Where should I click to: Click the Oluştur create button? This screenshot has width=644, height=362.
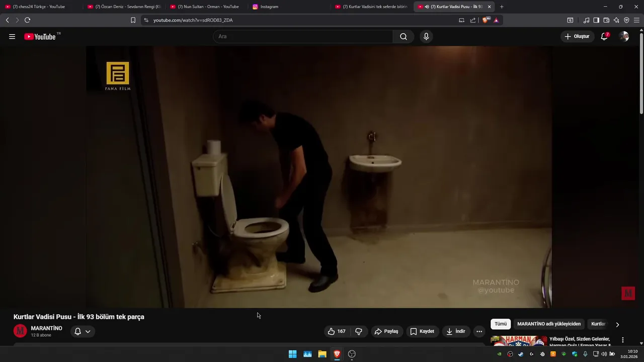pyautogui.click(x=577, y=37)
